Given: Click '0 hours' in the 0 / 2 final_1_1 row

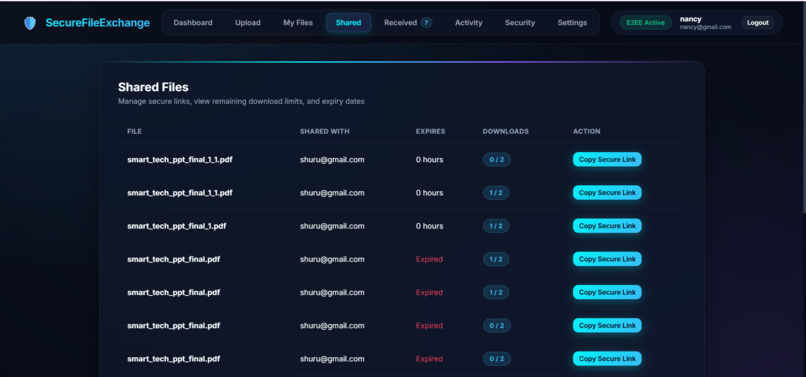Looking at the screenshot, I should pos(429,159).
